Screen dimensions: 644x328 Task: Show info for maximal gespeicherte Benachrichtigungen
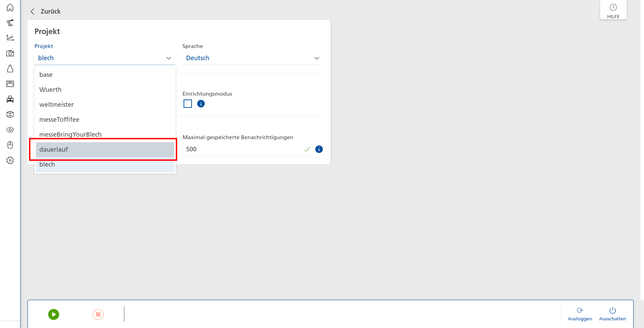pyautogui.click(x=319, y=149)
